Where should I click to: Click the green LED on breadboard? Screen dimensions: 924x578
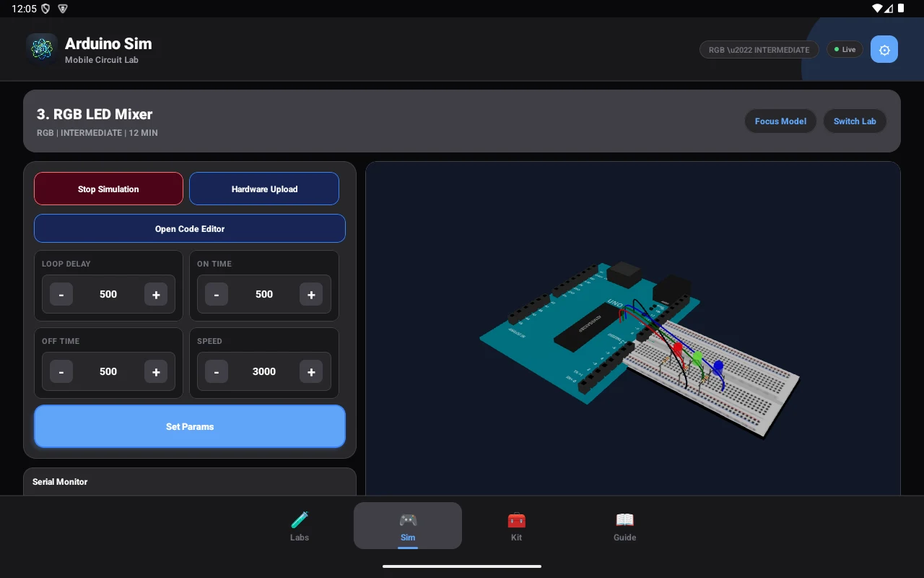click(697, 358)
